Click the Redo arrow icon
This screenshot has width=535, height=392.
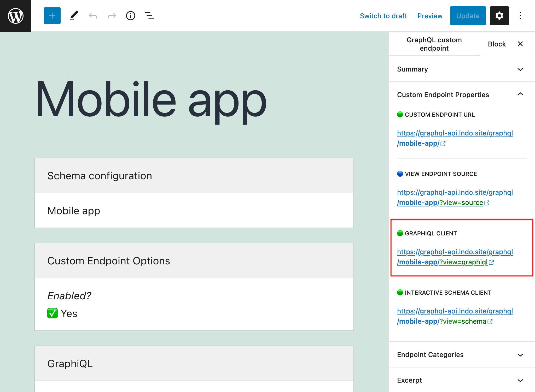coord(111,16)
